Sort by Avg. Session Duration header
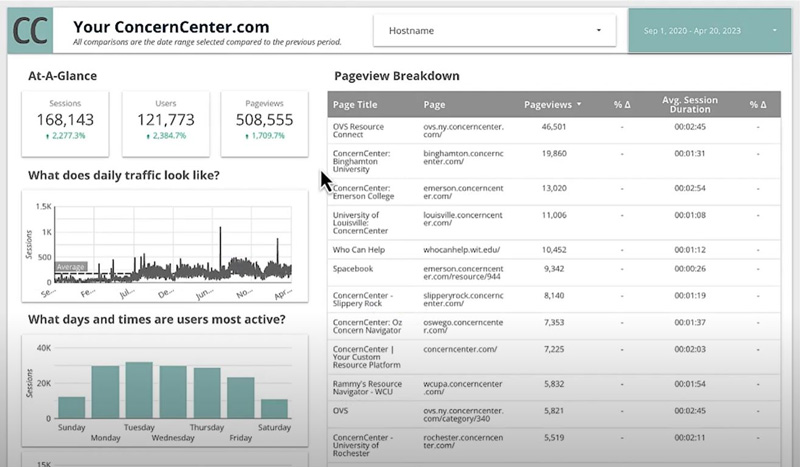800x467 pixels. [x=690, y=105]
